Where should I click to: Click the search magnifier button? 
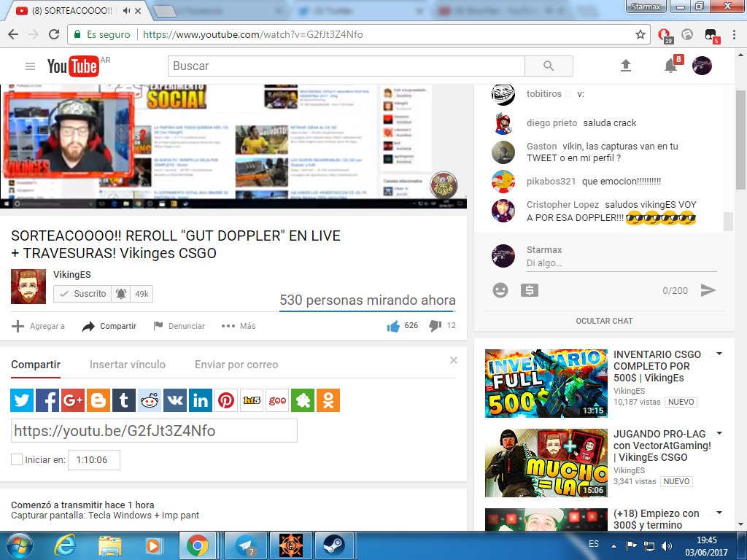[549, 66]
